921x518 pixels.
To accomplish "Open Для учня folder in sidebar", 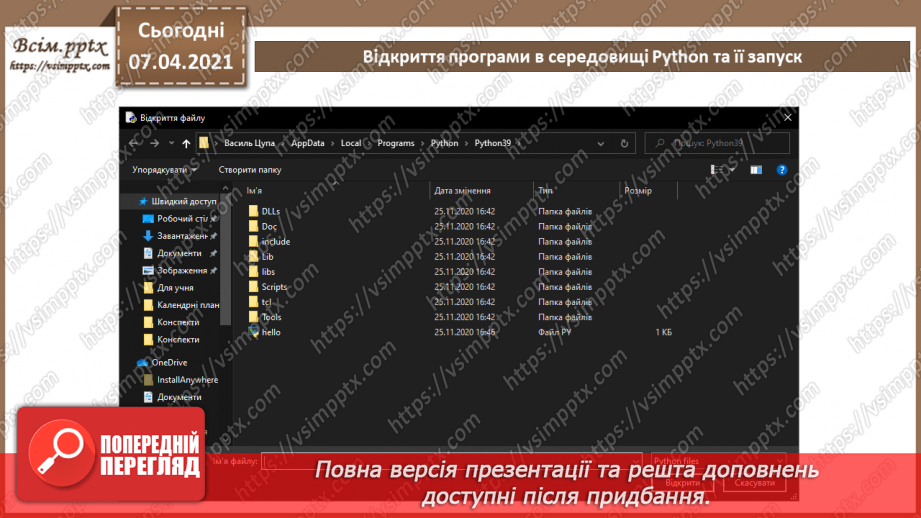I will tap(169, 288).
